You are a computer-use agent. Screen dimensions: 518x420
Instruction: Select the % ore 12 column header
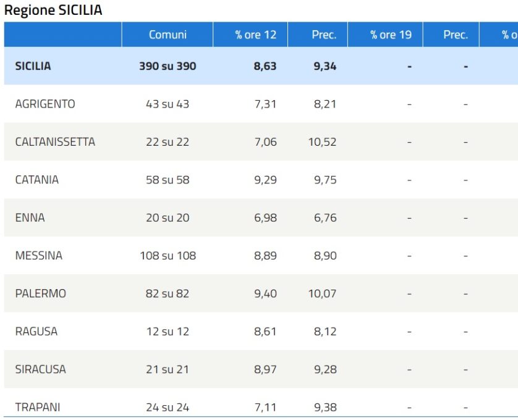pyautogui.click(x=255, y=35)
